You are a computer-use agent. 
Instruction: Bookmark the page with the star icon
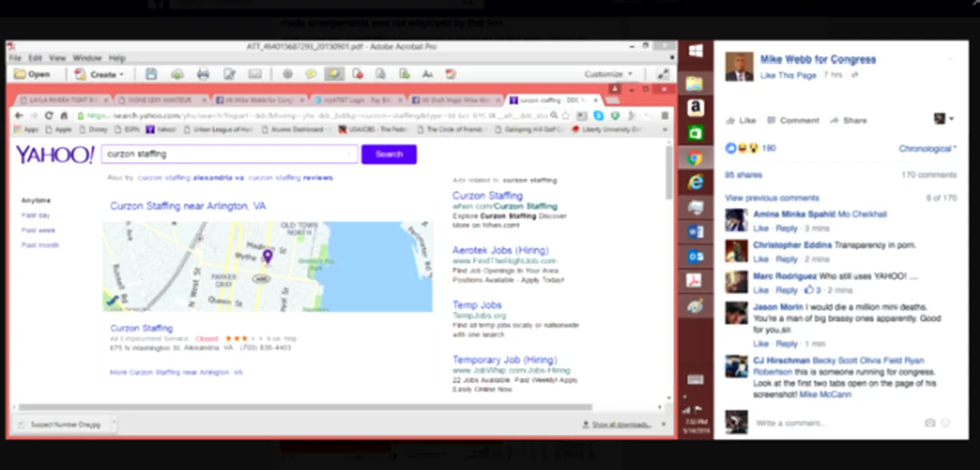[x=566, y=115]
